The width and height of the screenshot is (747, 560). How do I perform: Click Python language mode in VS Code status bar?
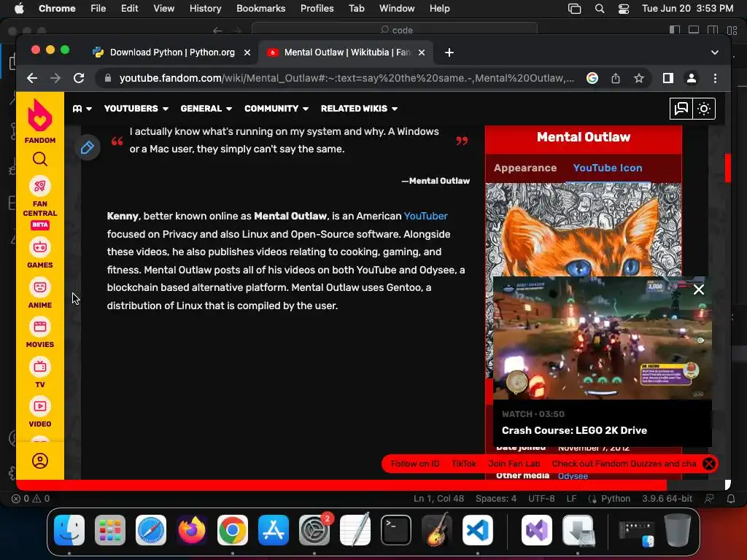click(x=615, y=499)
